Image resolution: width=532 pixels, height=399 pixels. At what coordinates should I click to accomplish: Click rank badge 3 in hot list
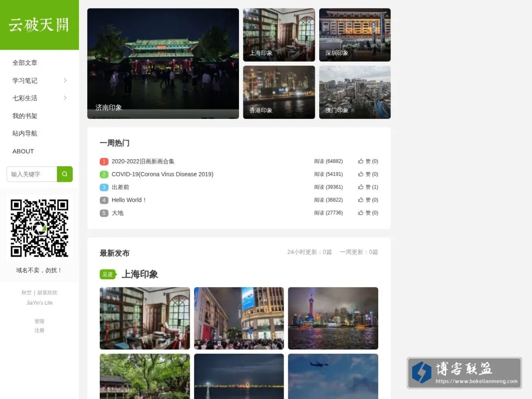tap(104, 187)
